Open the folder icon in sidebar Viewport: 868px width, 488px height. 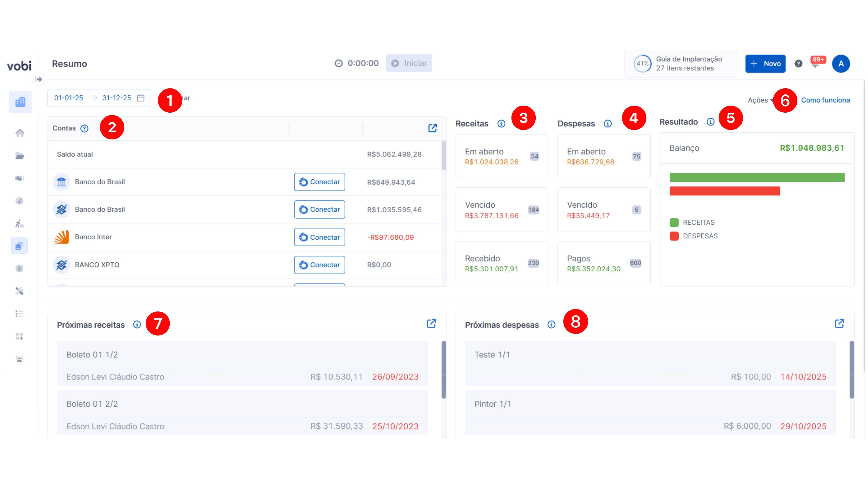[x=19, y=156]
